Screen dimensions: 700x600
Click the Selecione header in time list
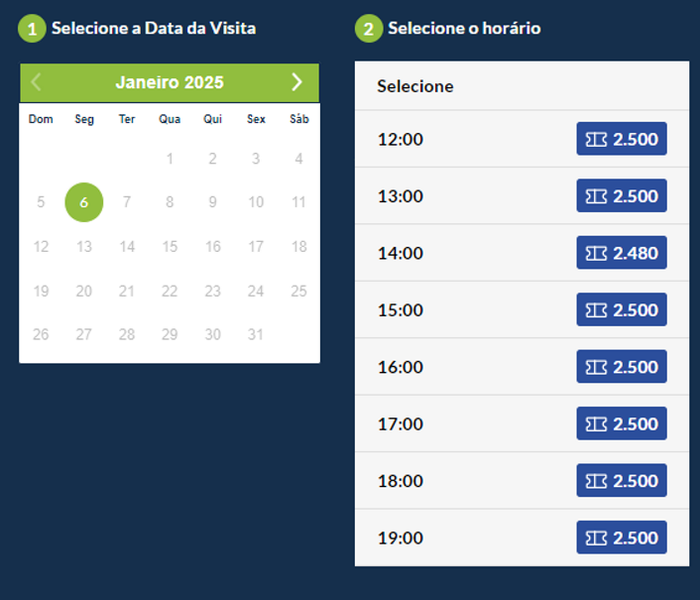click(x=415, y=86)
